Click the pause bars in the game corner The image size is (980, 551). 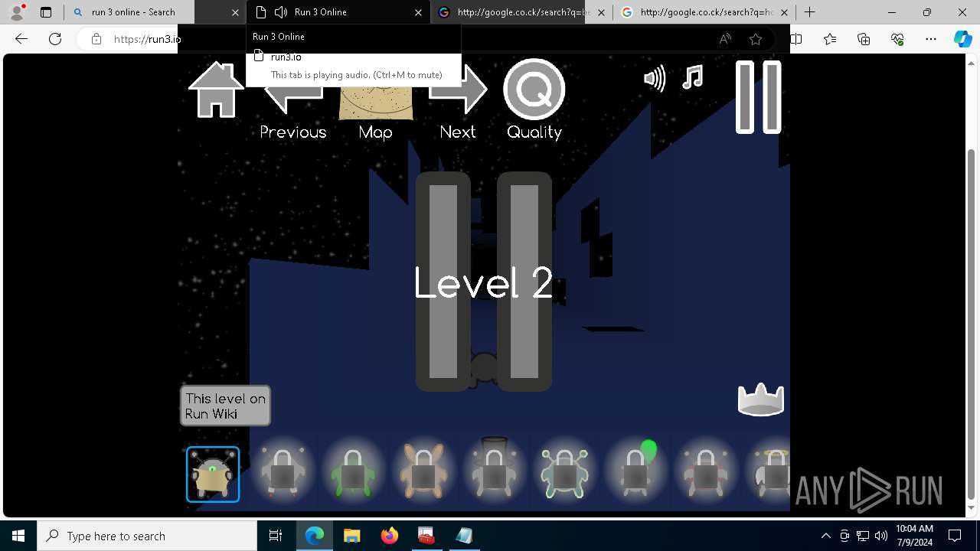[758, 97]
